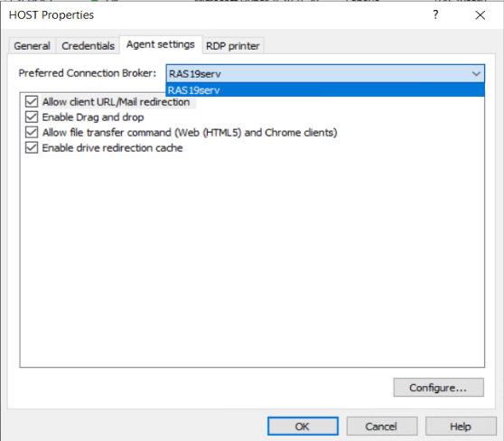Dismiss dialog with the Cancel button

coord(382,427)
